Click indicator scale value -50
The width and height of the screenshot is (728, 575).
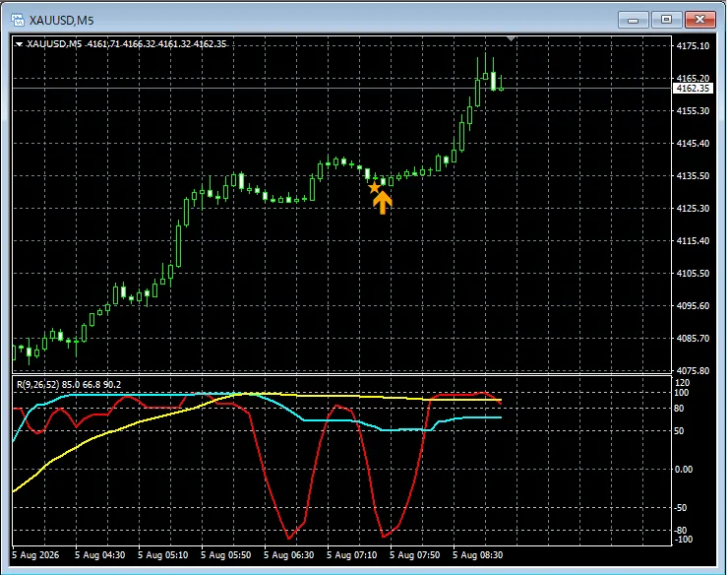[681, 508]
